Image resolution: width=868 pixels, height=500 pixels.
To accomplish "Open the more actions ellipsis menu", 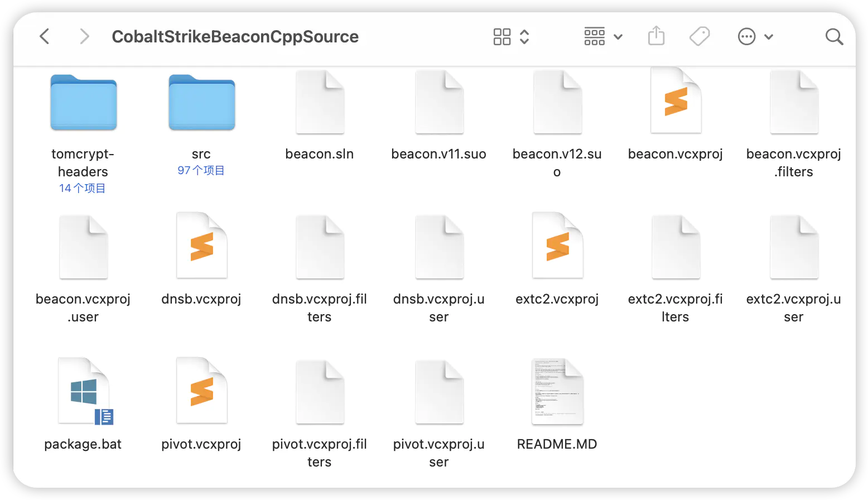I will pos(755,37).
